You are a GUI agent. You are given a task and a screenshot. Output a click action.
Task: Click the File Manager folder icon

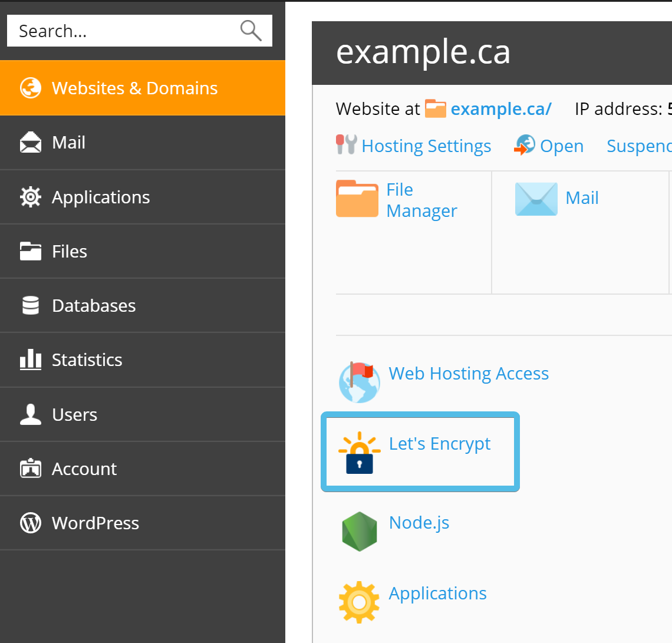click(357, 199)
